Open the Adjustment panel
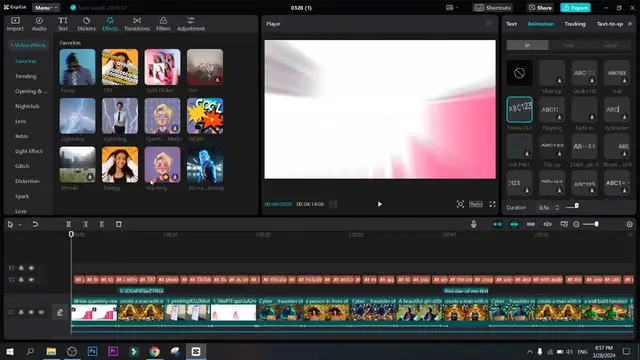Viewport: 640px width, 360px height. [x=191, y=24]
